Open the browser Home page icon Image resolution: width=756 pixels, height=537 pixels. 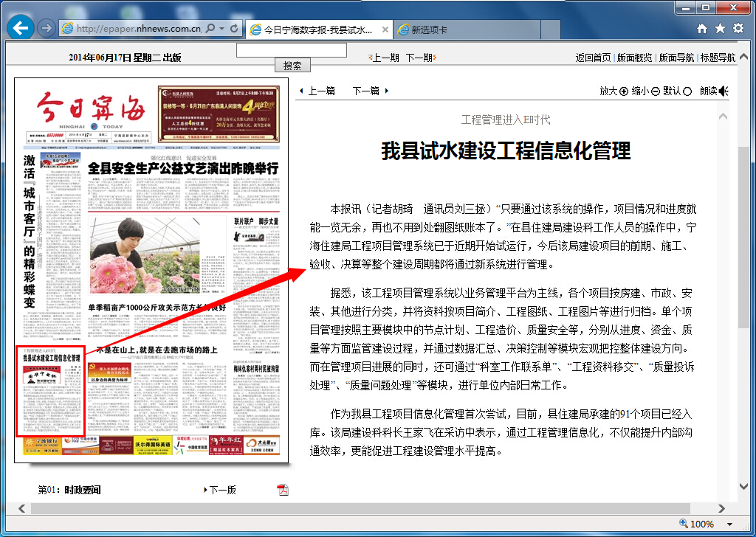click(x=702, y=29)
